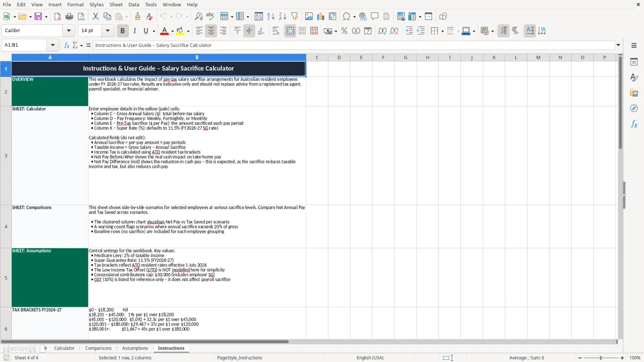Screen dimensions: 644x362
Task: Expand the Name Box dropdown
Action: coord(53,45)
